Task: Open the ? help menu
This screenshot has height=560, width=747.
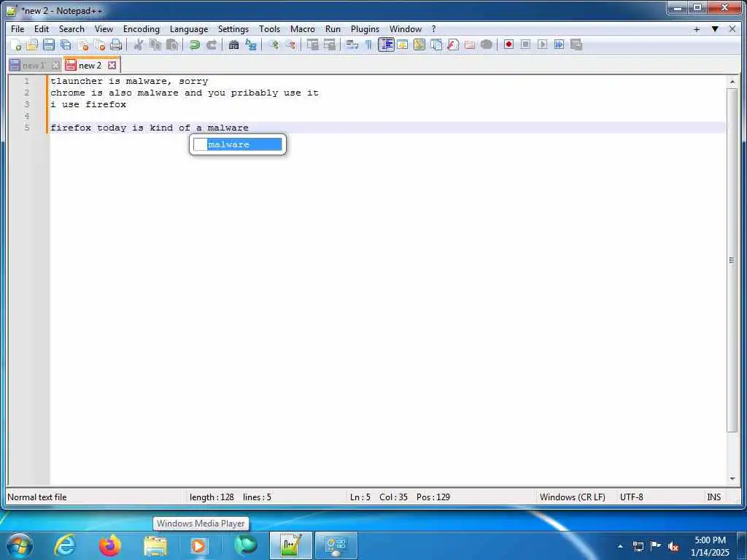Action: click(x=433, y=29)
